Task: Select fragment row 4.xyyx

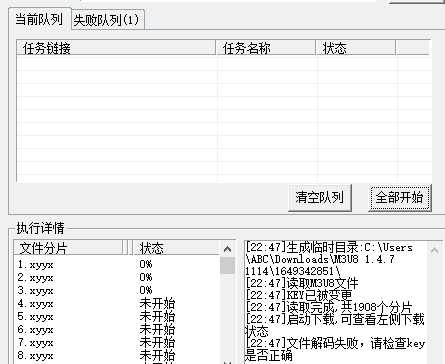Action: 117,303
